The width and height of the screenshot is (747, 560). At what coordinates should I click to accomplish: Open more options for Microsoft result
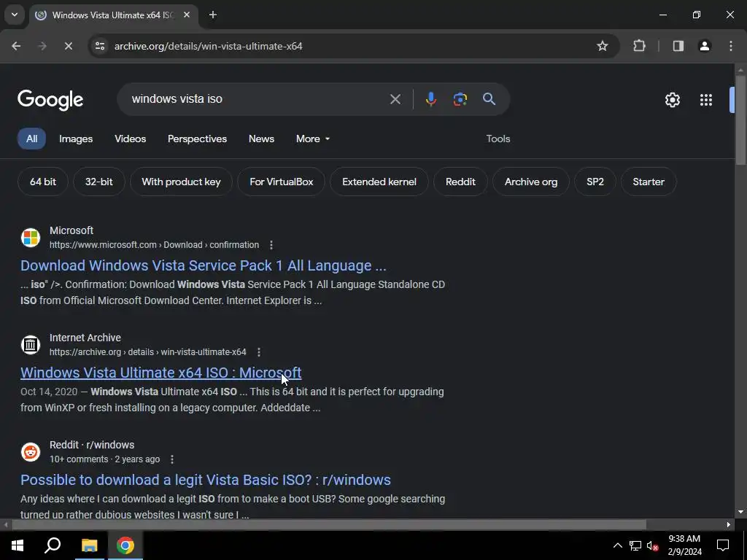pyautogui.click(x=271, y=245)
